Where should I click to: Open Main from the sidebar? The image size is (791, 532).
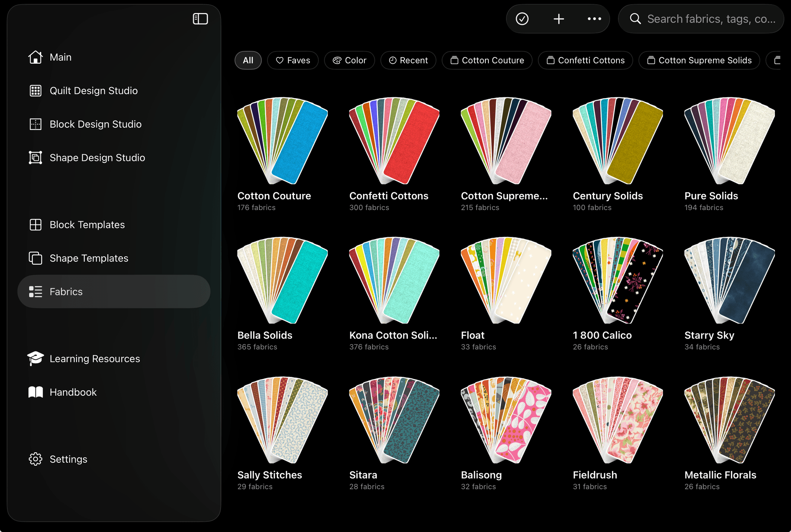click(x=61, y=57)
